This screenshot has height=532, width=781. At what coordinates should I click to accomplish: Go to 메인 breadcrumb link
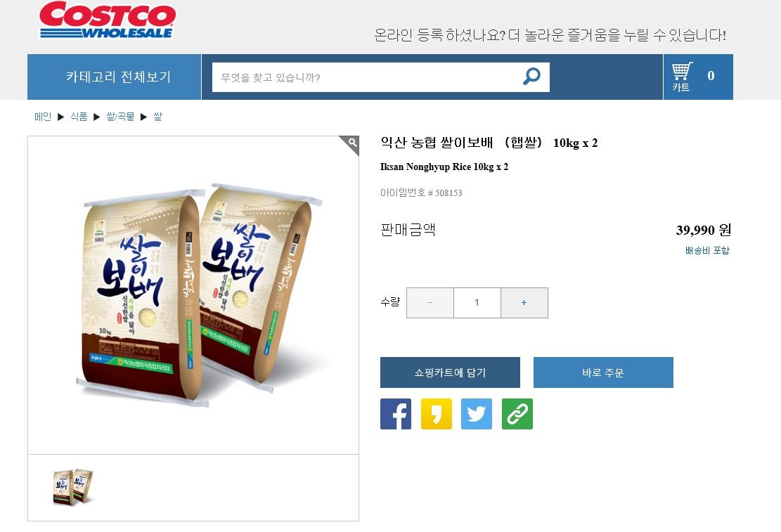(43, 117)
